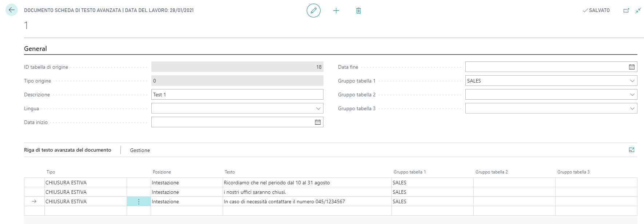Expand the Gruppo tabella 3 dropdown
The width and height of the screenshot is (644, 224).
click(632, 108)
